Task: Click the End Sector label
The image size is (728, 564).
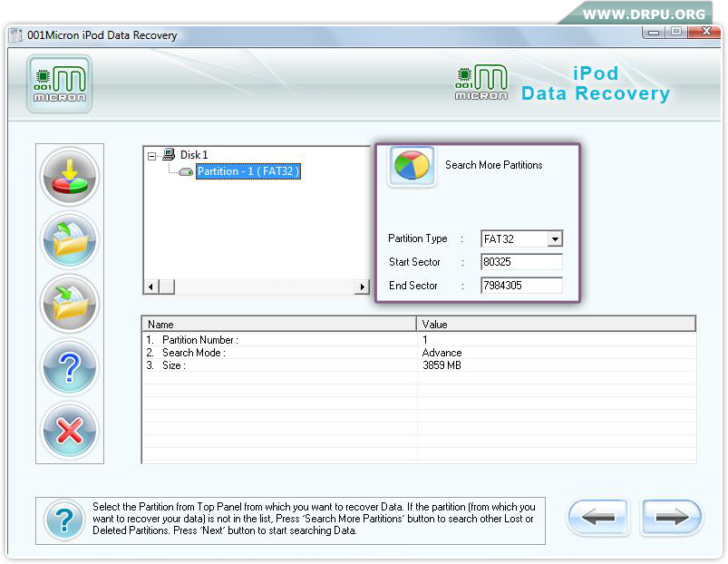Action: (x=413, y=286)
